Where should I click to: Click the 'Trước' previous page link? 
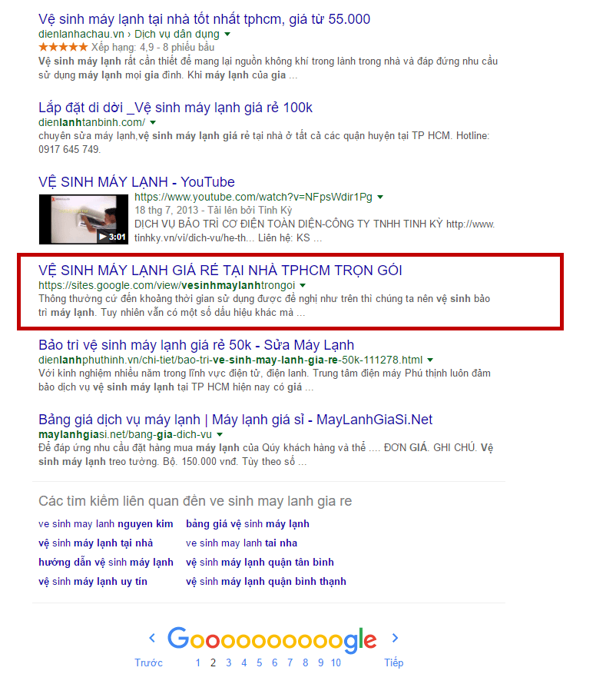click(149, 662)
